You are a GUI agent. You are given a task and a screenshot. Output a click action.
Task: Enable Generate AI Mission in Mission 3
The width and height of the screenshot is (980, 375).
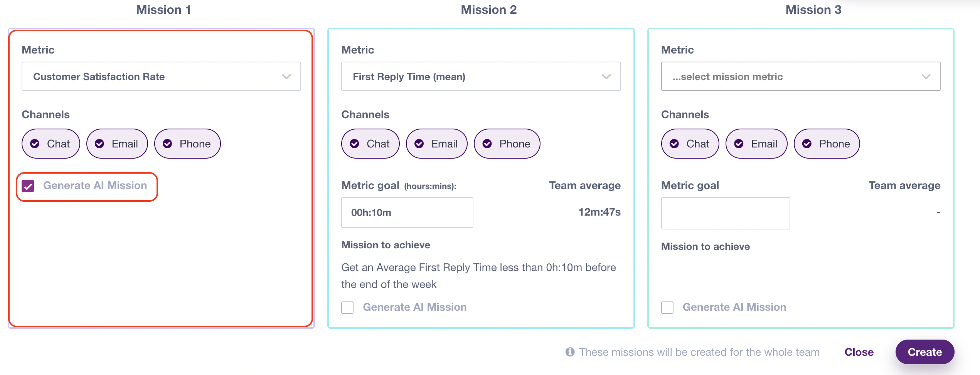pyautogui.click(x=667, y=308)
